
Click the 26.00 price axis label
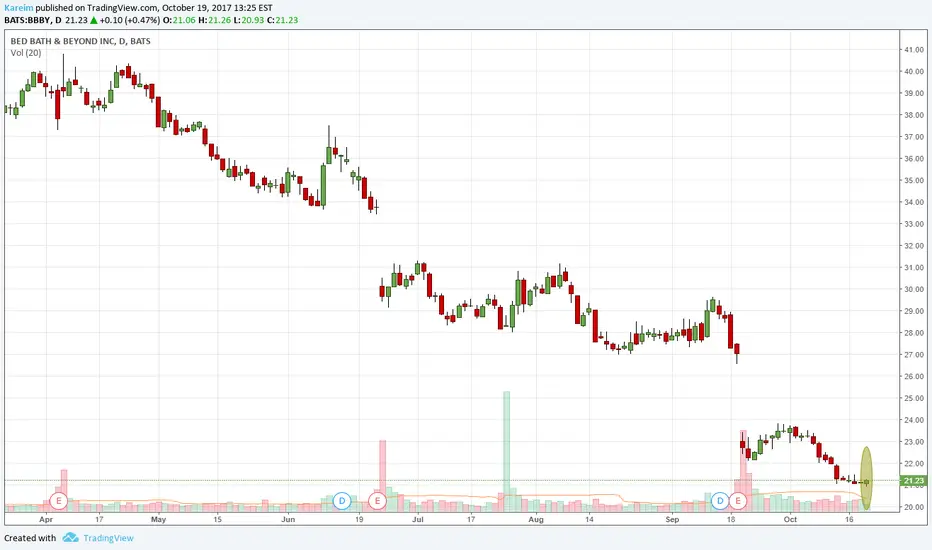(x=914, y=376)
